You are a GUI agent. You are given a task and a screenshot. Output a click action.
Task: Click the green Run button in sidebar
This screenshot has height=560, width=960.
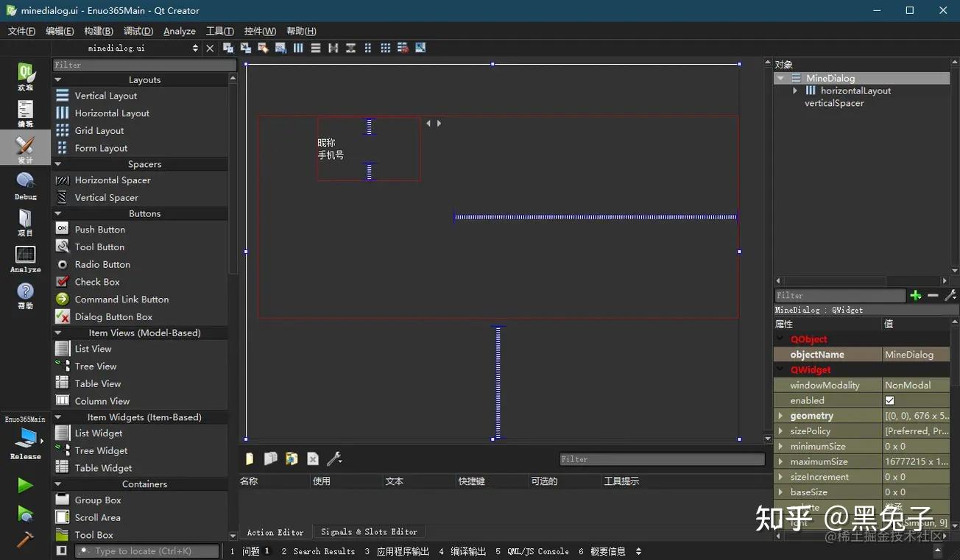(24, 485)
